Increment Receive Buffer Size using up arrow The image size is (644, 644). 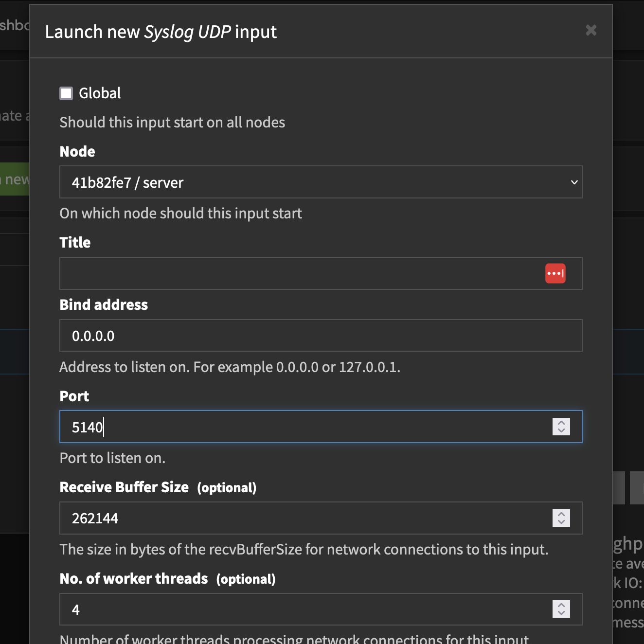point(561,514)
